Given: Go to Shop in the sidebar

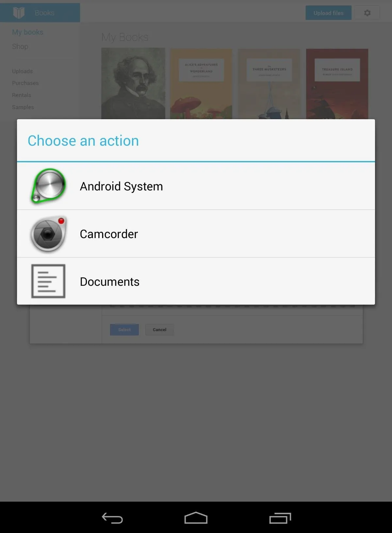Looking at the screenshot, I should 20,46.
